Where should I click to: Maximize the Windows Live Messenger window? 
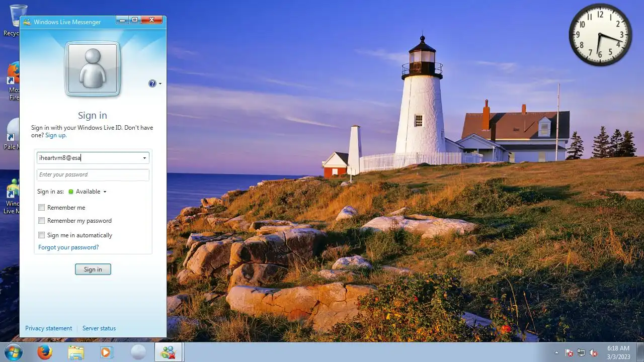[x=135, y=20]
